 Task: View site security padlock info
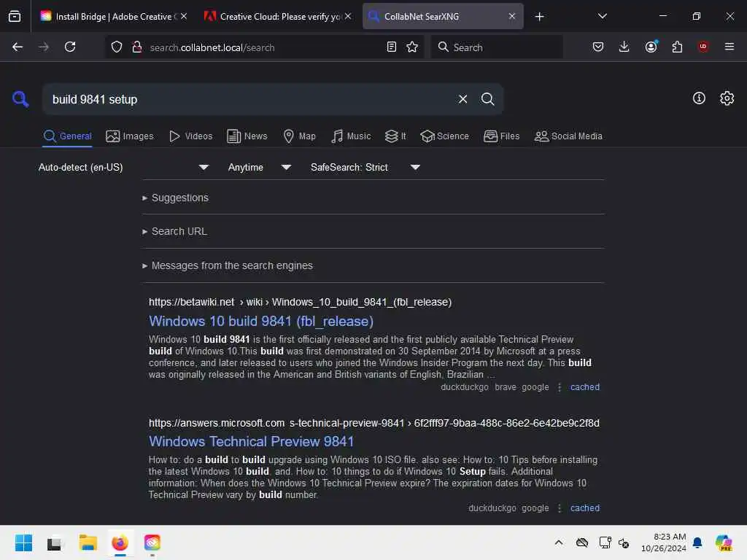coord(136,47)
